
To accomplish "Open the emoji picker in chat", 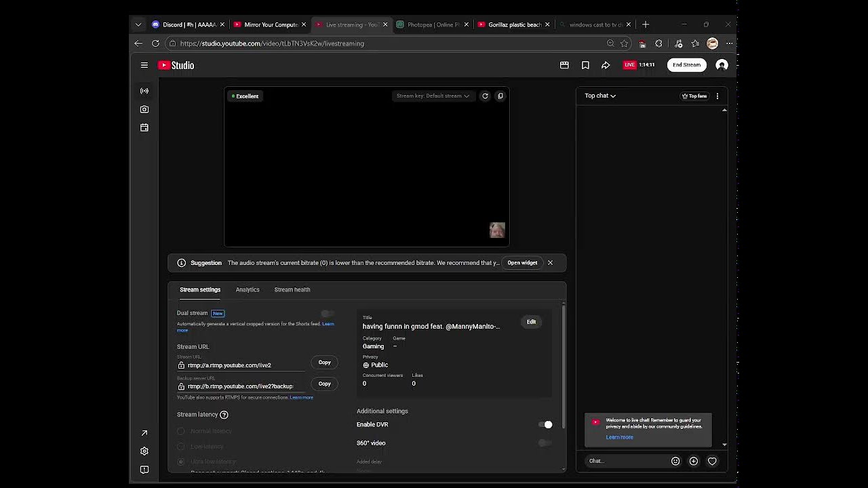I will [x=675, y=461].
